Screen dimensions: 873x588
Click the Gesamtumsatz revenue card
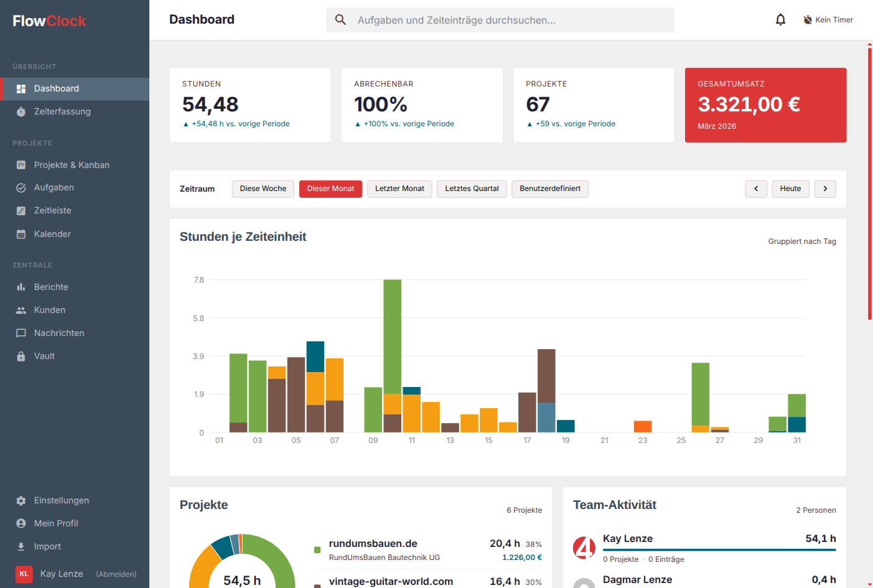[x=765, y=105]
